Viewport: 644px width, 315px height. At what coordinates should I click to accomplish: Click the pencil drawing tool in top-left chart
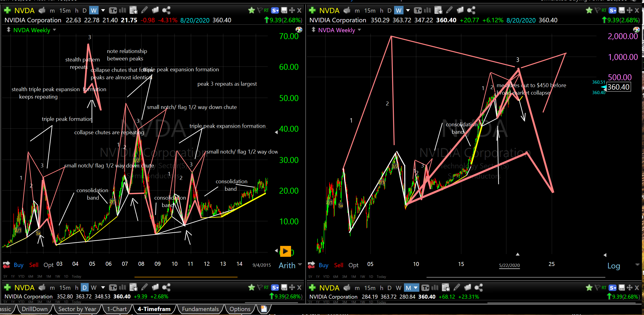pyautogui.click(x=144, y=10)
